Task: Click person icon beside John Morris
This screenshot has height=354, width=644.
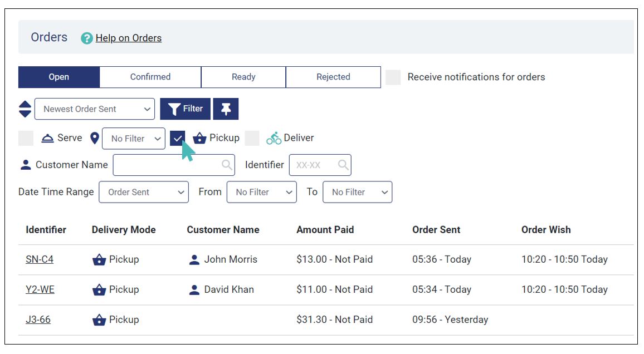Action: pyautogui.click(x=194, y=259)
